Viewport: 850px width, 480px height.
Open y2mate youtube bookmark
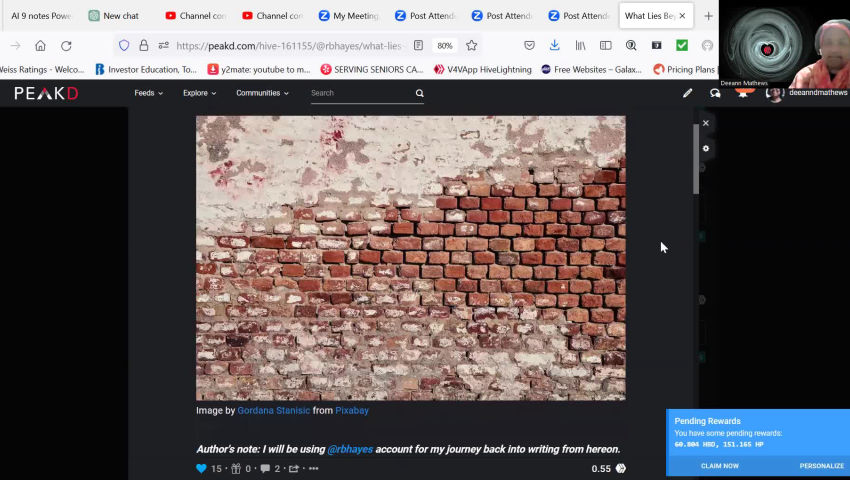click(259, 69)
